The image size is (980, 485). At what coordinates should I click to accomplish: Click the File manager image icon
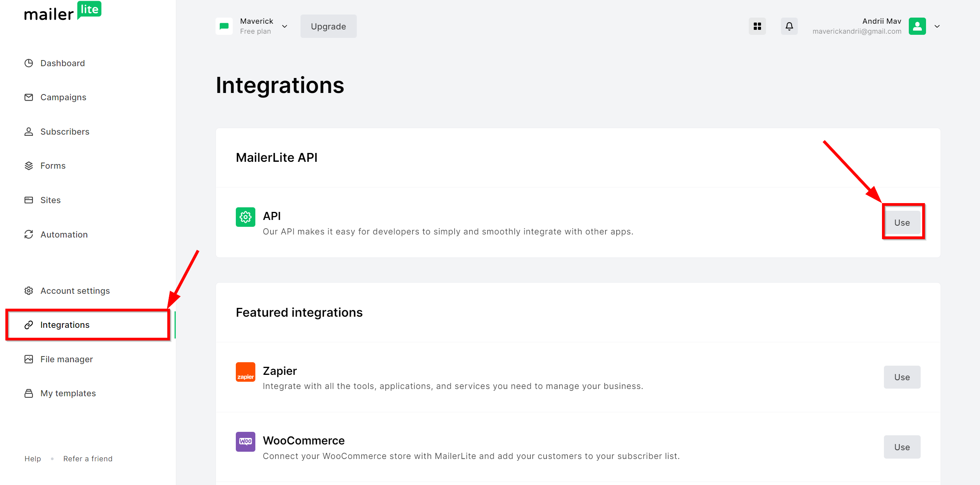29,359
